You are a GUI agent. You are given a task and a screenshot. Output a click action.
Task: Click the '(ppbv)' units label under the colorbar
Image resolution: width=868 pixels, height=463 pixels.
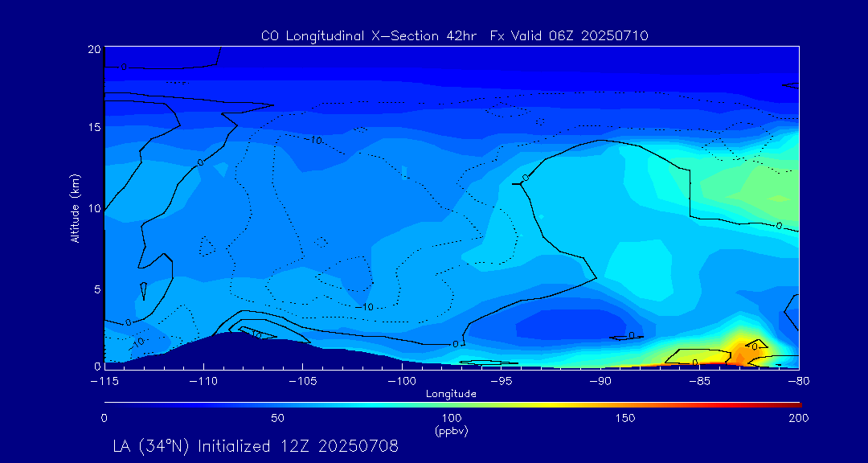click(451, 432)
